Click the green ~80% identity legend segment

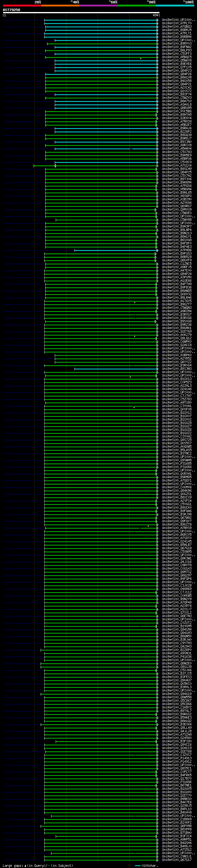pyautogui.click(x=137, y=6)
